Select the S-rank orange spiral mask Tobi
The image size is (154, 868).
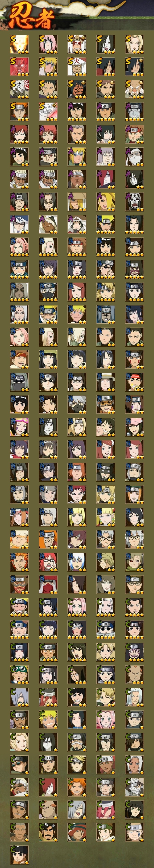coord(77,89)
